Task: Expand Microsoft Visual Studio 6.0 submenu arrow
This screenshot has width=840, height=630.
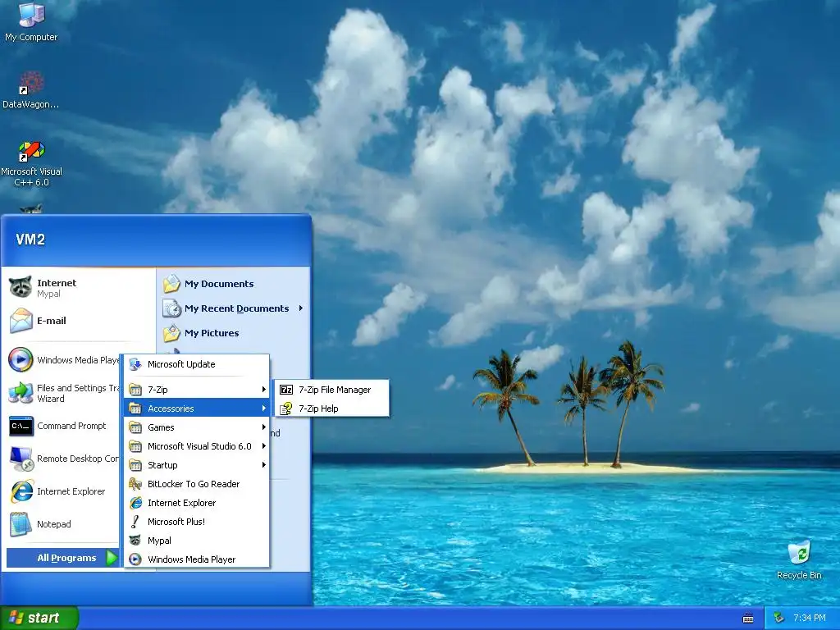Action: point(263,445)
